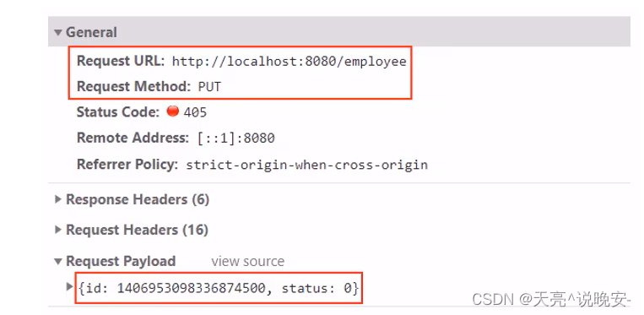Select strict-origin-when-cross-origin policy value
This screenshot has width=644, height=315.
(306, 165)
